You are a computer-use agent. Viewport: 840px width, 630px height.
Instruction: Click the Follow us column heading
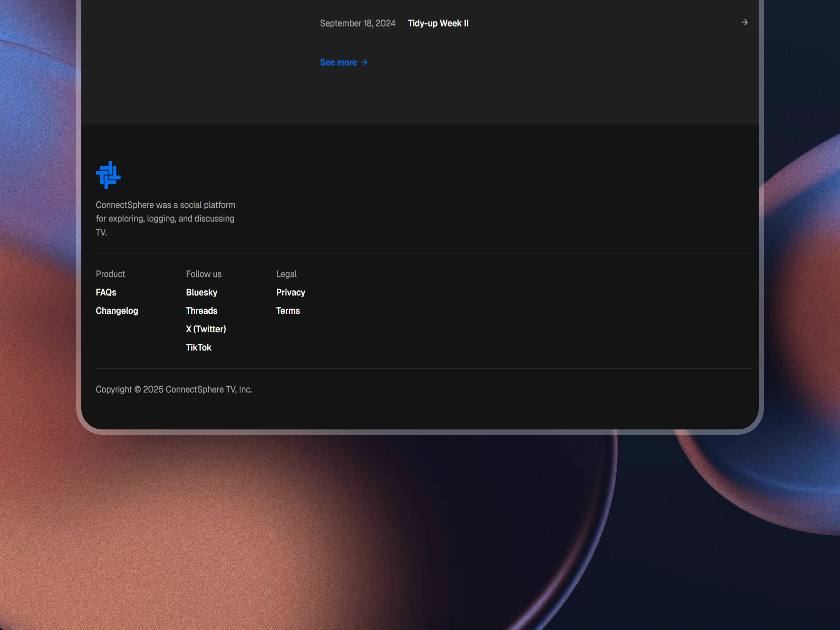coord(203,274)
